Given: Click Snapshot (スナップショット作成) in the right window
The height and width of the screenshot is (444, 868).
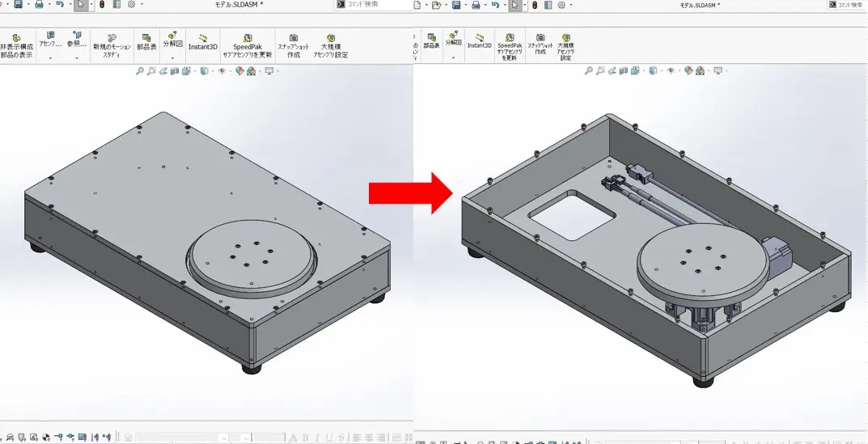Looking at the screenshot, I should 540,46.
